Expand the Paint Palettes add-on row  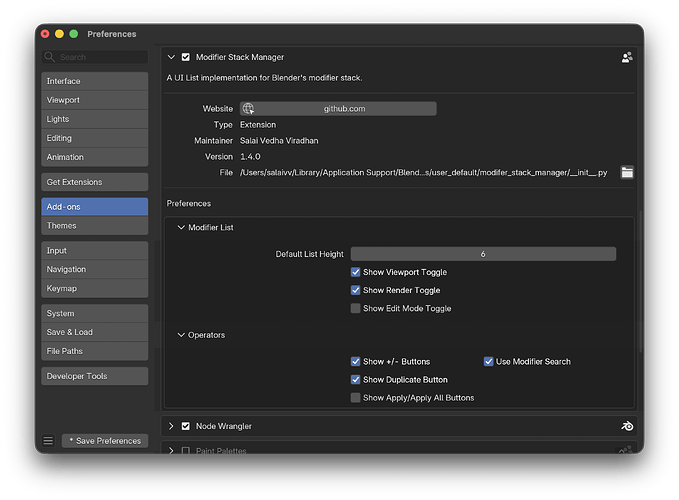pyautogui.click(x=171, y=450)
